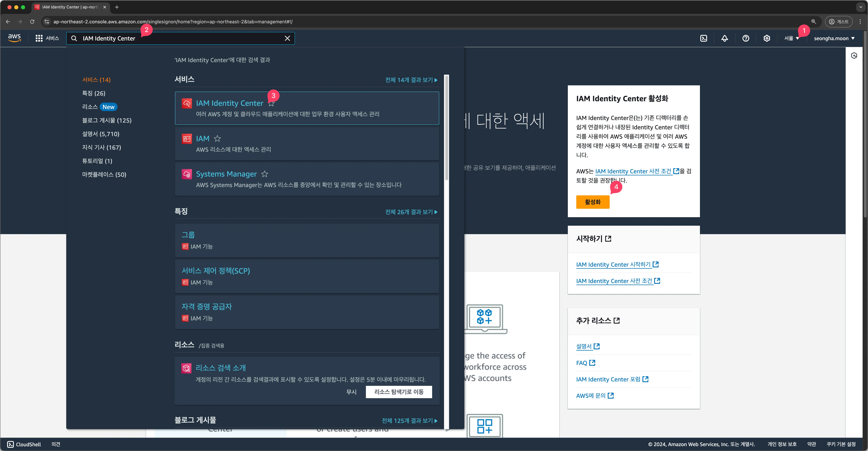Star Systems Manager as a favorite

264,174
